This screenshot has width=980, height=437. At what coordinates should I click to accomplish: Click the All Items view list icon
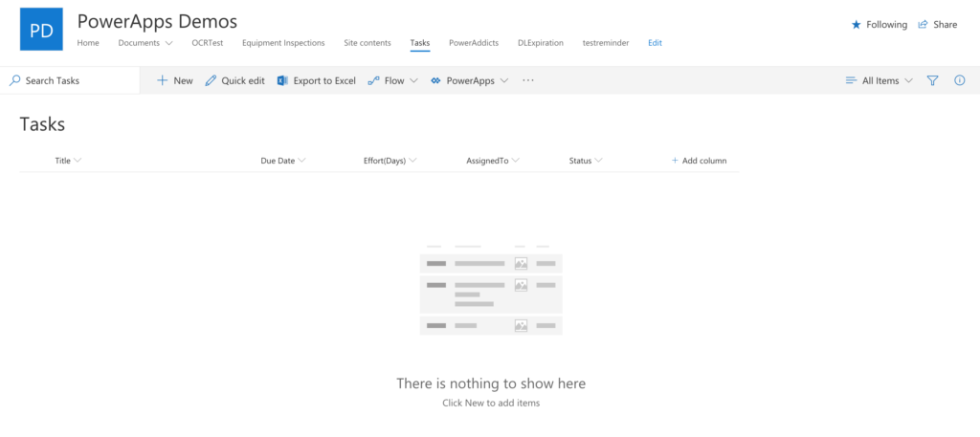pos(851,80)
